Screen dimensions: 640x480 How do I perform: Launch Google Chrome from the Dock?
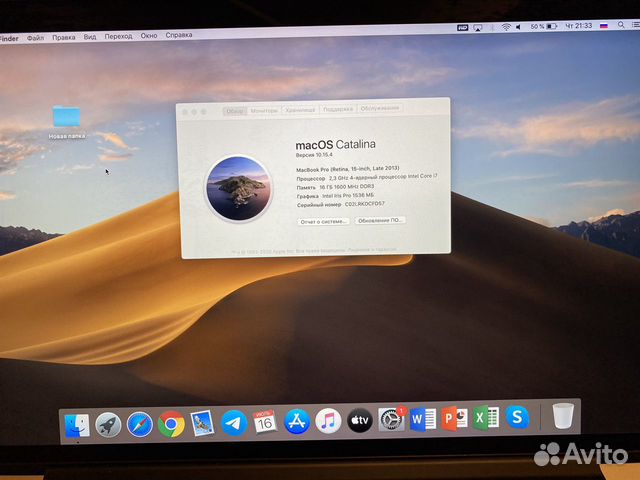[171, 424]
